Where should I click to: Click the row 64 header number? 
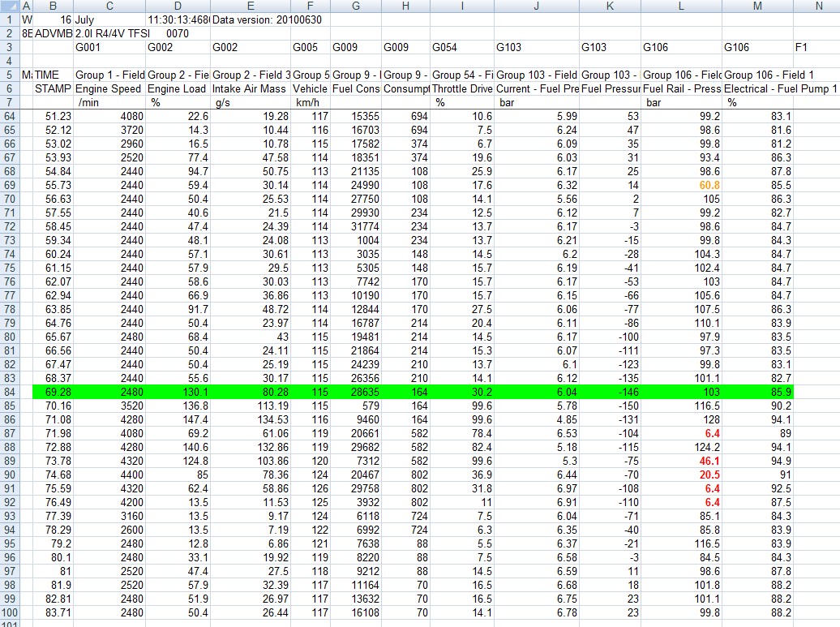10,116
